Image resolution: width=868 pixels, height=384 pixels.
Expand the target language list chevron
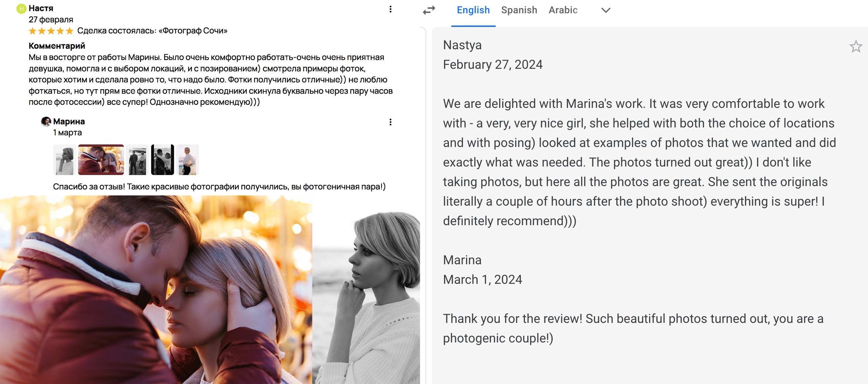pyautogui.click(x=606, y=10)
